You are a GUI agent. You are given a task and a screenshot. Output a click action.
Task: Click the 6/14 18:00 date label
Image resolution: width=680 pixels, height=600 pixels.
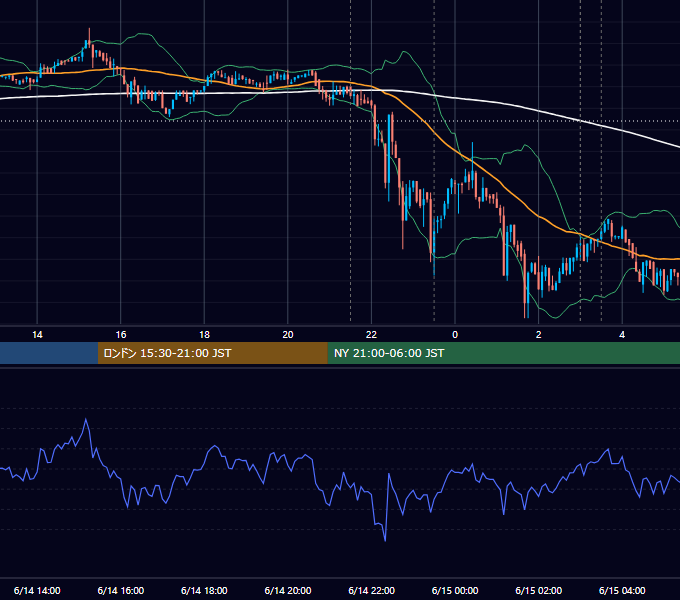[204, 590]
